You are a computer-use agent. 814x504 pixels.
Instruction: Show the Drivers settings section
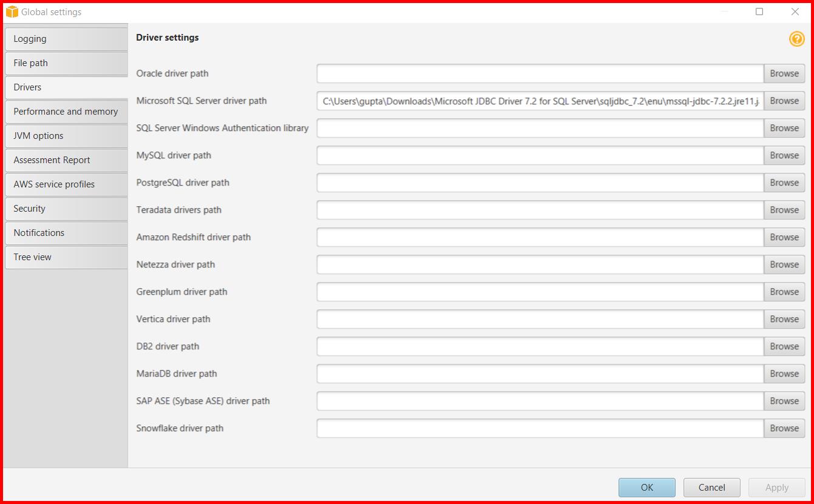coord(66,87)
